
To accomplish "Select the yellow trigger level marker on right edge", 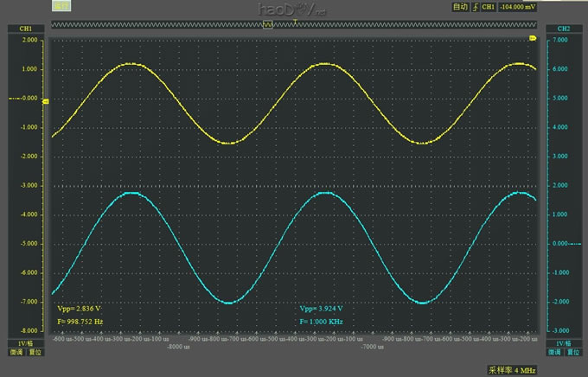I will [533, 39].
